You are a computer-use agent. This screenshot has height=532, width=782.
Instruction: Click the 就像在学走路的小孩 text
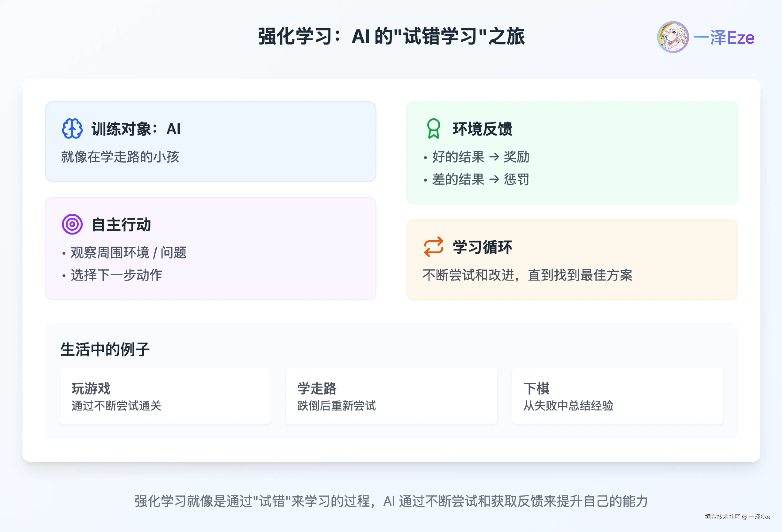120,157
